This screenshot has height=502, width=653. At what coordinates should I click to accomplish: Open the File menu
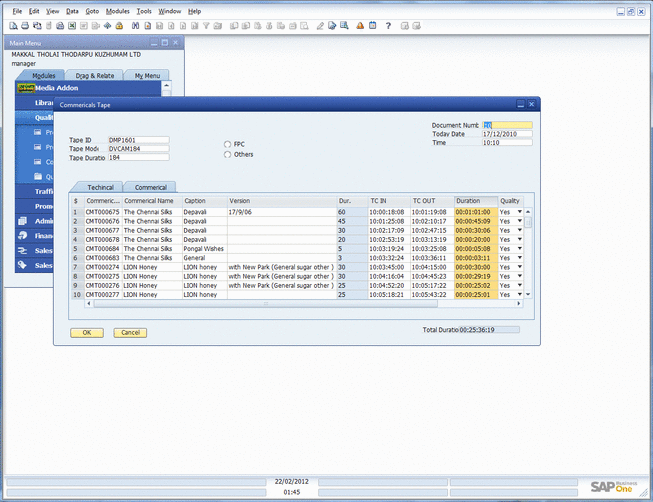coord(17,11)
